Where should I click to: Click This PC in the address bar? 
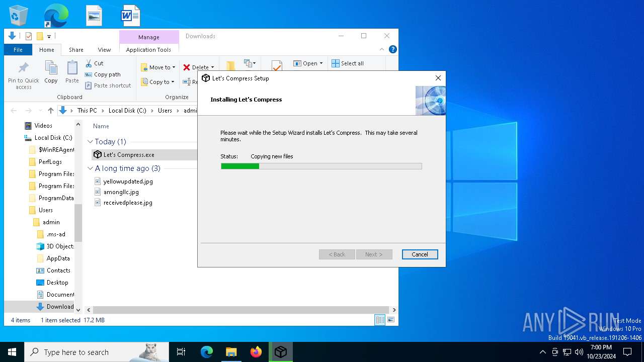coord(87,111)
